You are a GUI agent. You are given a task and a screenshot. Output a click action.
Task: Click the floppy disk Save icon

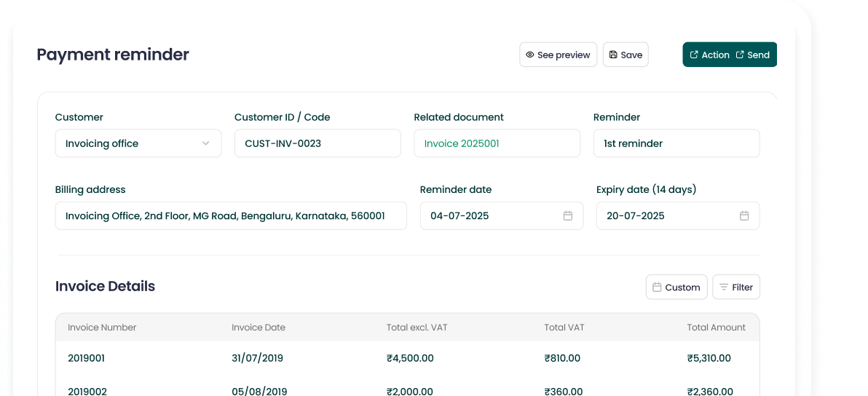point(613,55)
